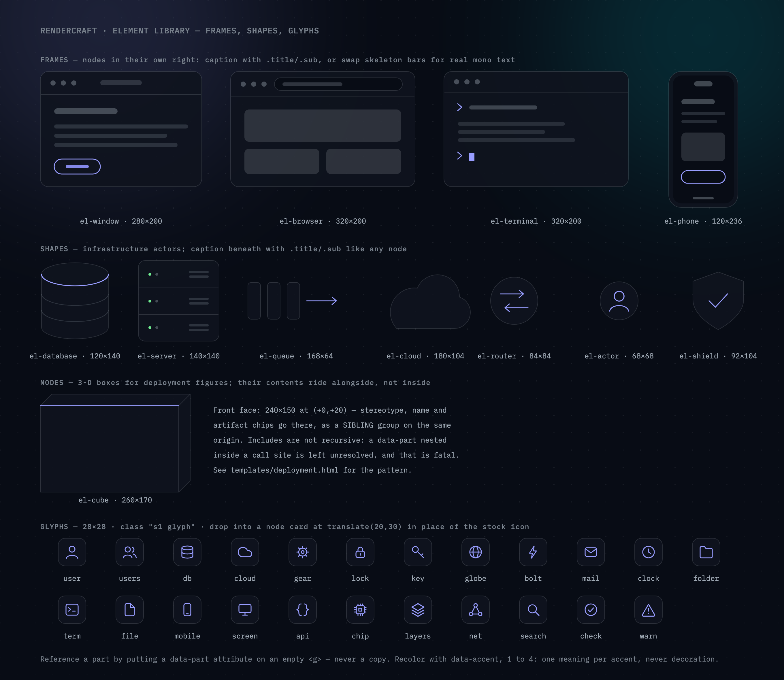Viewport: 784px width, 680px height.
Task: Select the el-server rack shape
Action: [x=178, y=301]
